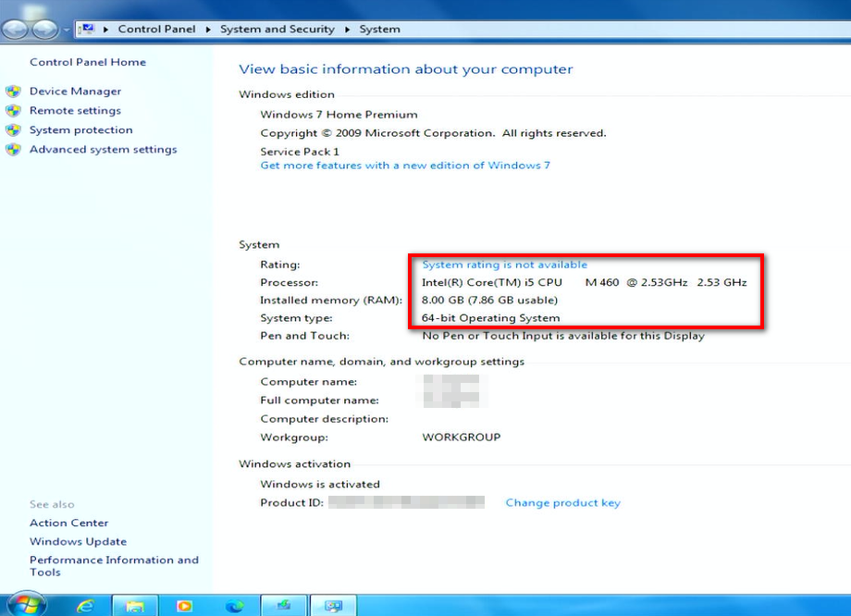Launch Microsoft Edge from the taskbar

click(234, 606)
